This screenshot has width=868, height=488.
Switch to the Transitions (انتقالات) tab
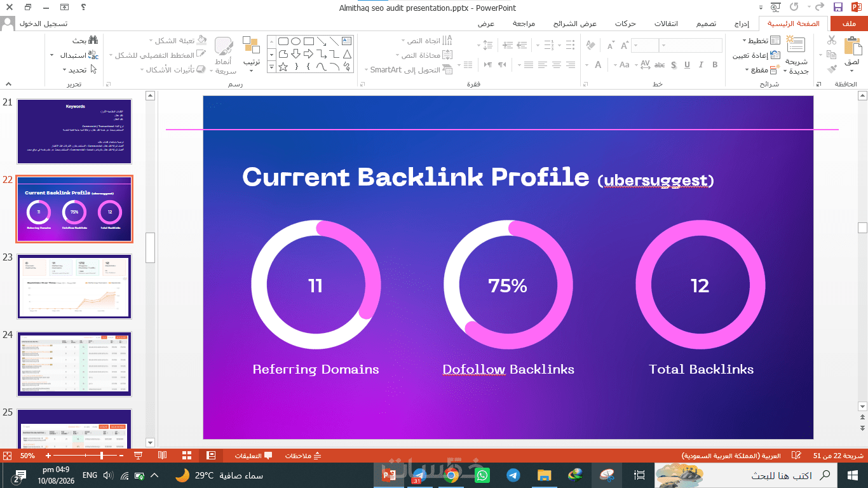tap(665, 24)
